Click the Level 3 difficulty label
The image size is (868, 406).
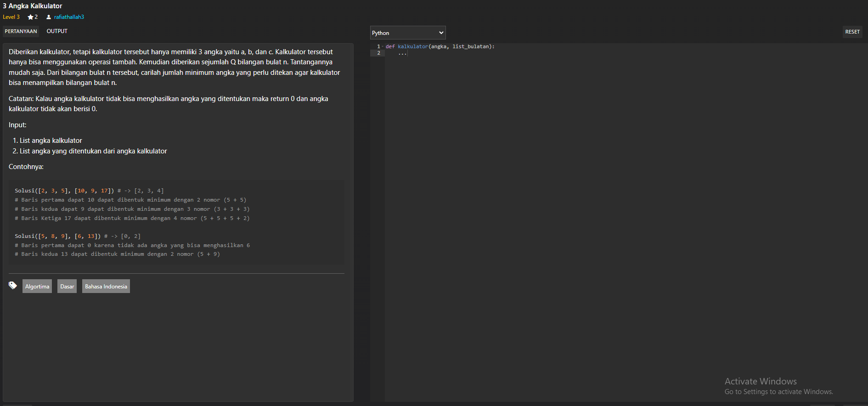11,17
